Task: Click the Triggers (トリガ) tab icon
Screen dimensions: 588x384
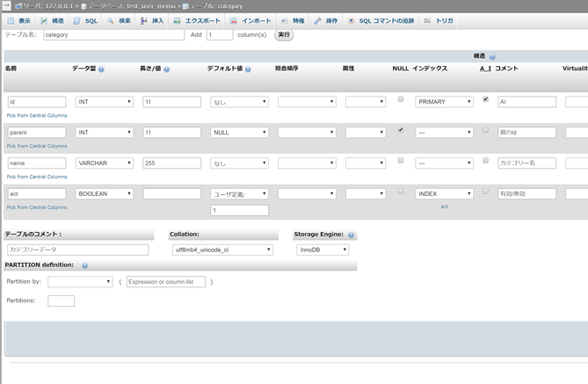Action: tap(427, 20)
